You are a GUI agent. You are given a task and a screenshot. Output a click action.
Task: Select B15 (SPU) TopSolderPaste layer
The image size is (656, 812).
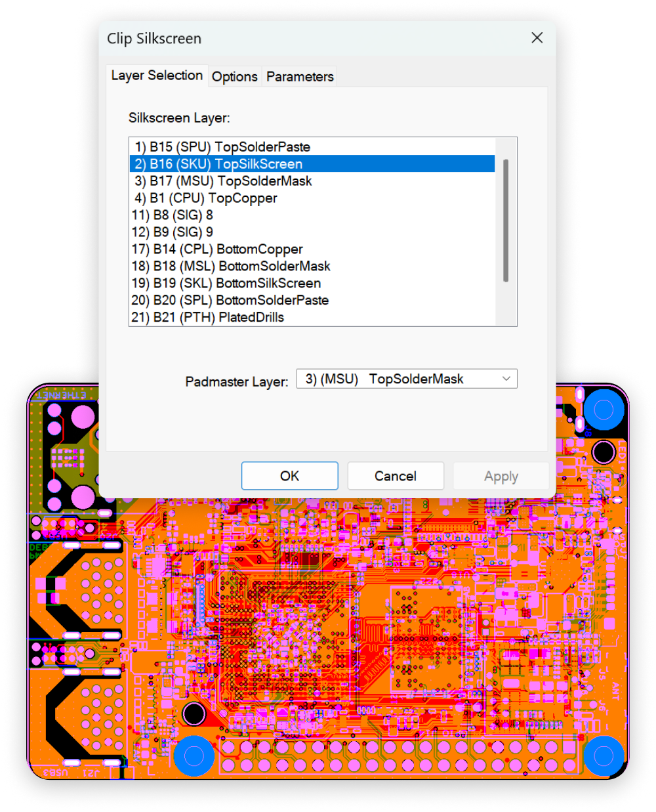coord(222,147)
